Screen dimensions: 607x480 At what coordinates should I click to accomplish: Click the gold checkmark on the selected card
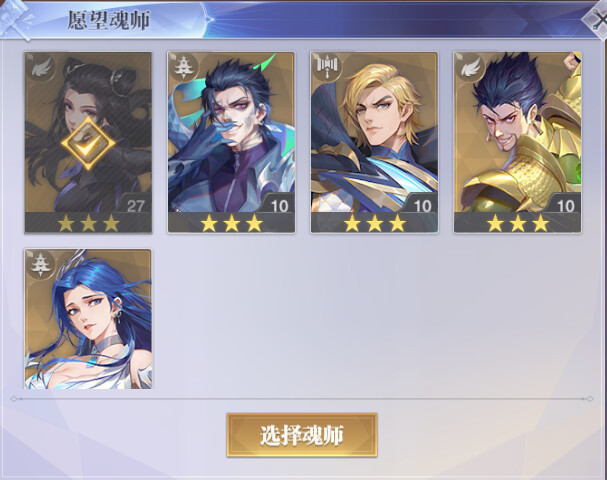tap(88, 143)
